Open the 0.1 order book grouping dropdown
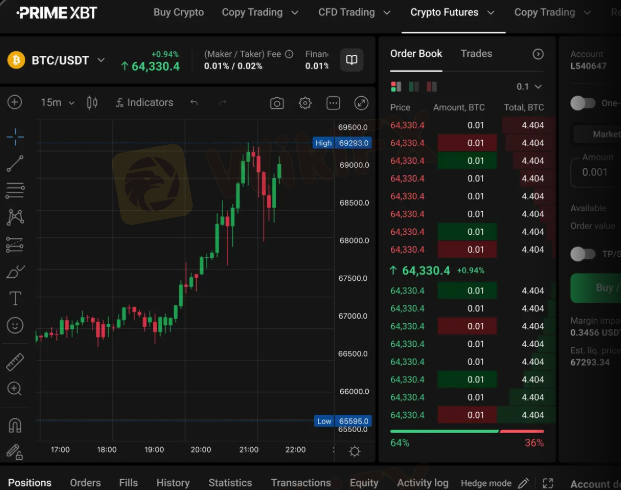The width and height of the screenshot is (621, 490). point(529,87)
